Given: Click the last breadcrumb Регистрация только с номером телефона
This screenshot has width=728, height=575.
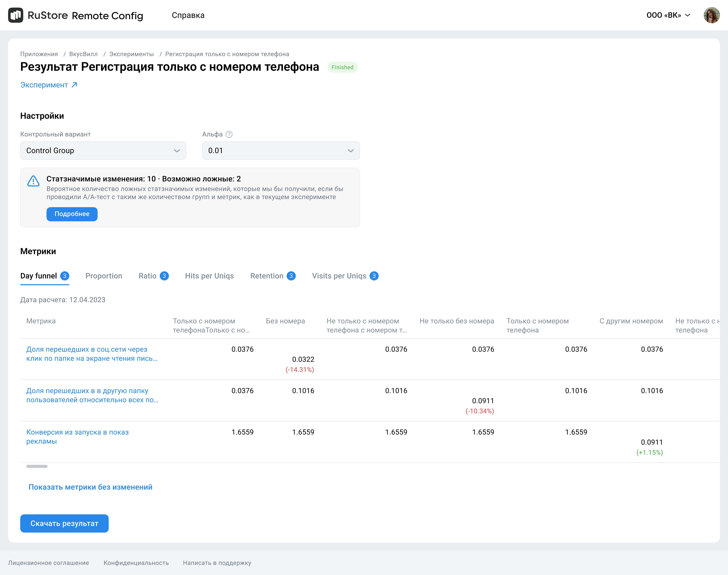Looking at the screenshot, I should tap(227, 54).
